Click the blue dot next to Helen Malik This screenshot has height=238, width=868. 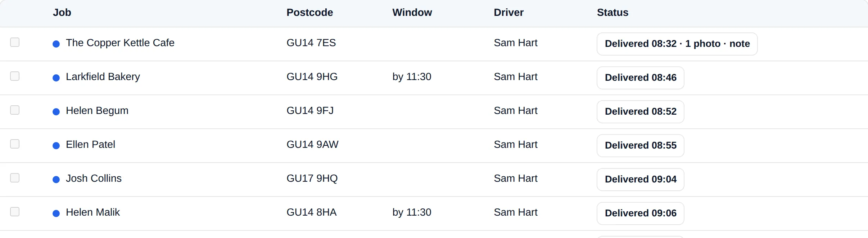tap(56, 213)
